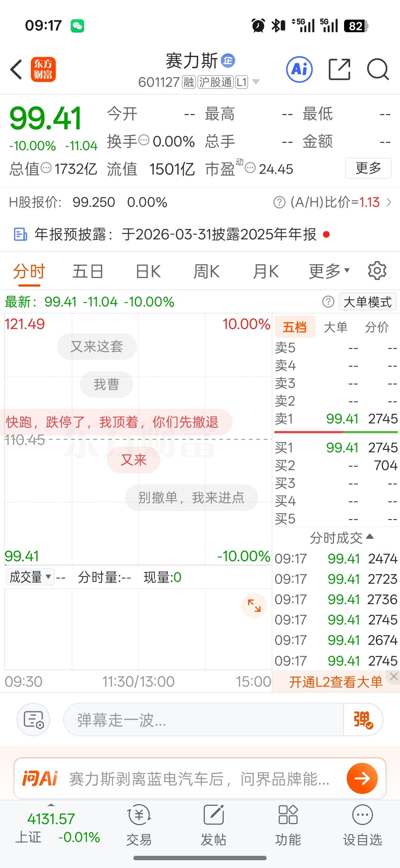
Task: Tap the 卖1 order row at 99.41
Action: 336,419
